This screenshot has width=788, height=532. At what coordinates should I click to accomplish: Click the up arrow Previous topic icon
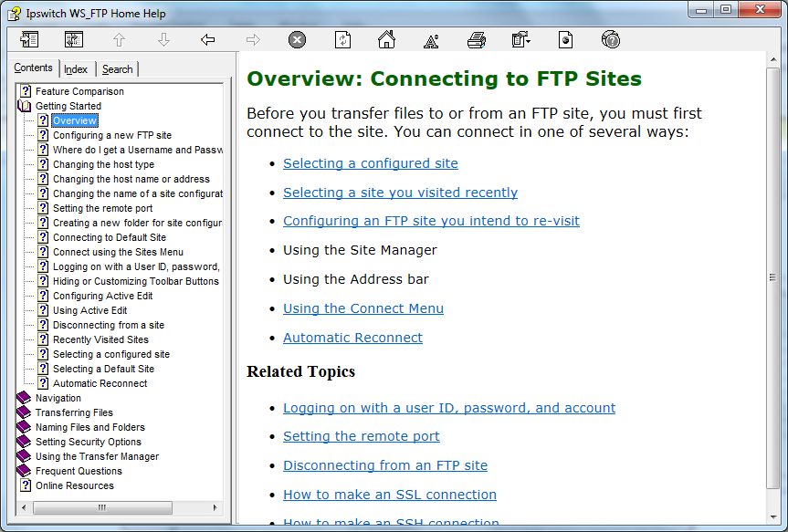(119, 39)
